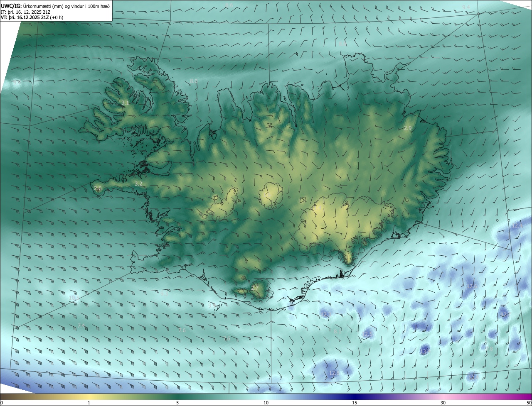Click the 2.9 value label in east Iceland
Image resolution: width=532 pixels, height=406 pixels.
[408, 128]
